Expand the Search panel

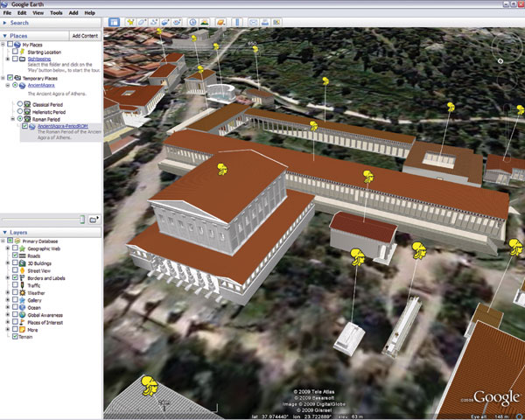click(x=4, y=23)
